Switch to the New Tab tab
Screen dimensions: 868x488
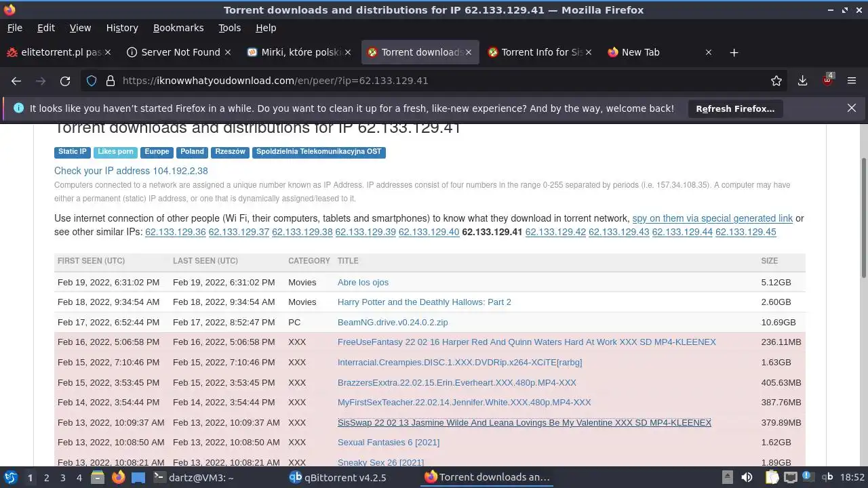click(x=660, y=52)
